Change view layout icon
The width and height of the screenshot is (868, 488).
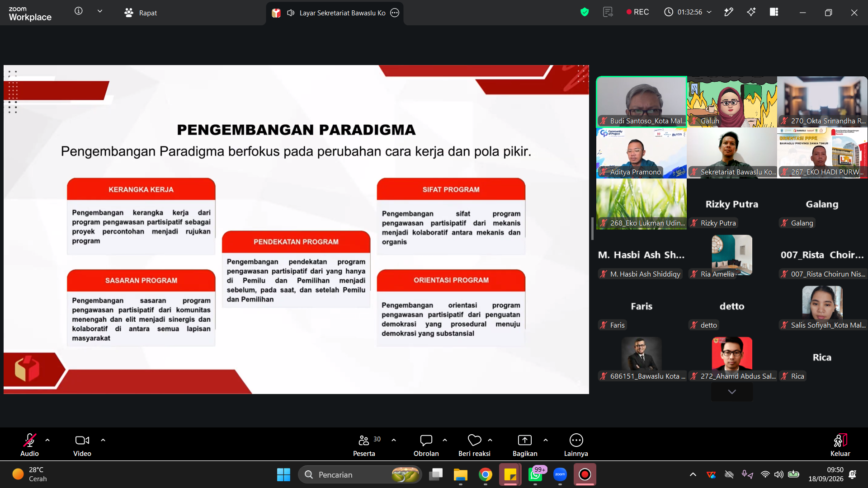click(774, 12)
